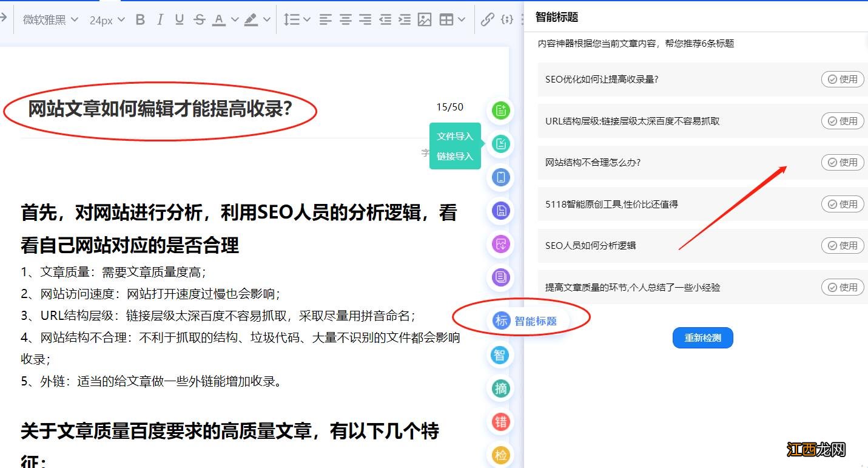Align text to the left
Viewport: 868px width, 468px height.
(x=326, y=19)
